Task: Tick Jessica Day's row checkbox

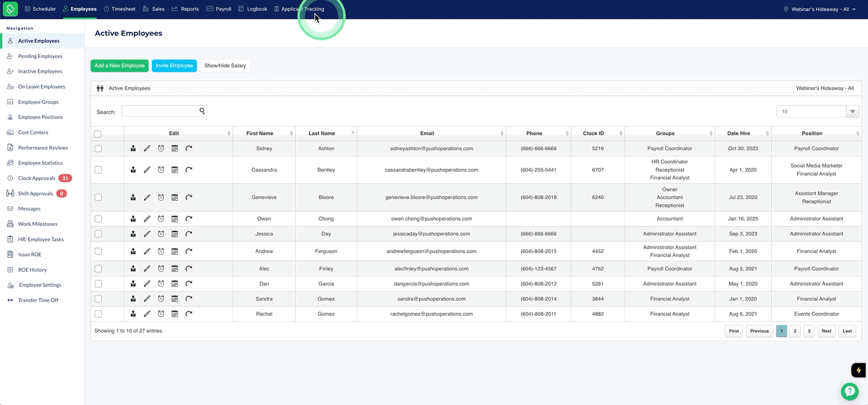Action: pos(98,234)
